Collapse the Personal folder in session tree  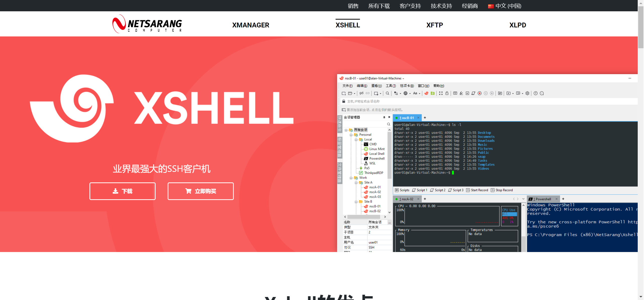(x=351, y=135)
